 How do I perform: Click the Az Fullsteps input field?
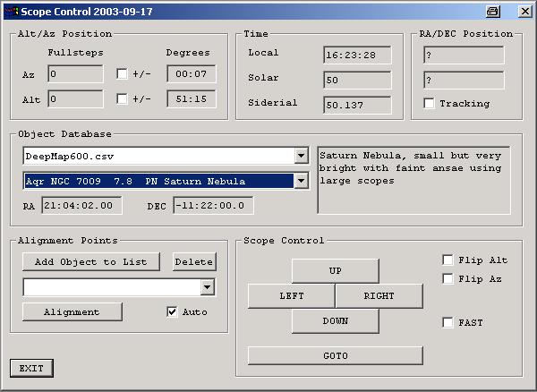point(76,74)
